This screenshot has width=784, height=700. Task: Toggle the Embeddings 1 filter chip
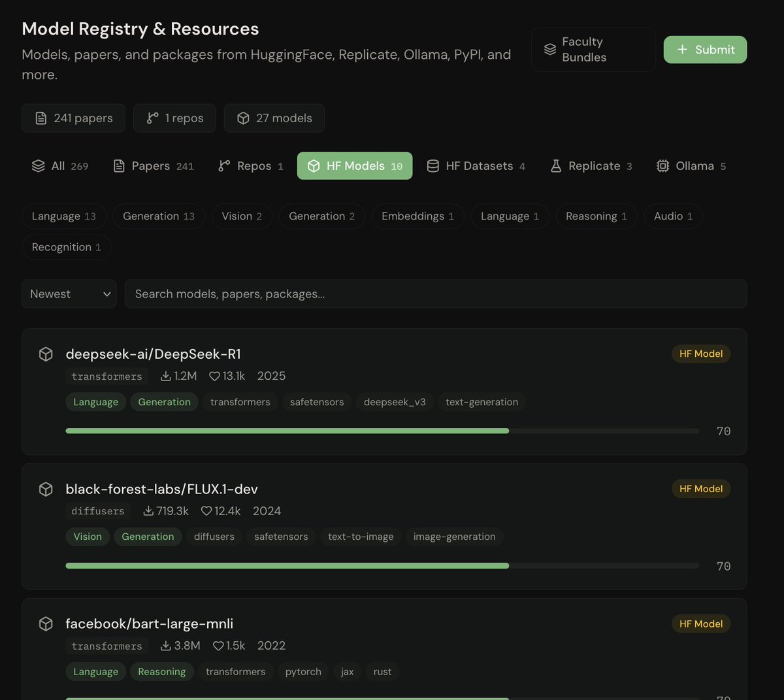tap(418, 216)
